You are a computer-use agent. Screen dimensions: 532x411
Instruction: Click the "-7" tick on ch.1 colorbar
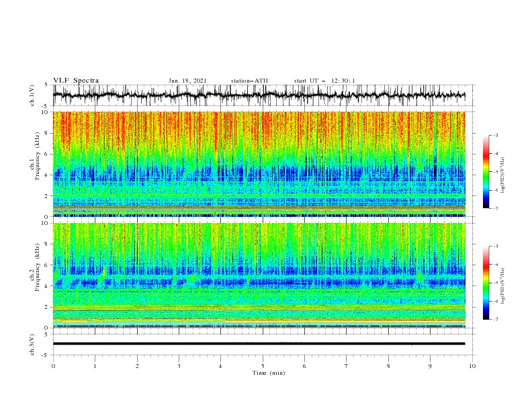[496, 208]
